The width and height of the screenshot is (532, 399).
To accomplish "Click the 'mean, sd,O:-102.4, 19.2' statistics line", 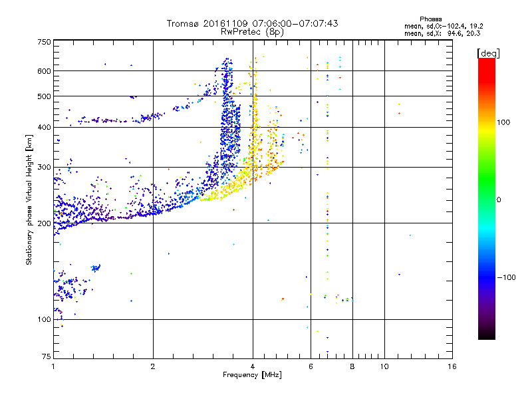I will [444, 26].
